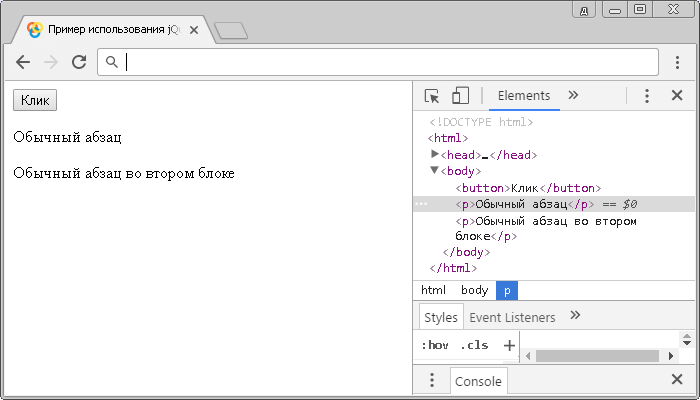The image size is (700, 400).
Task: Open the Chrome three-dot menu
Action: tap(677, 62)
